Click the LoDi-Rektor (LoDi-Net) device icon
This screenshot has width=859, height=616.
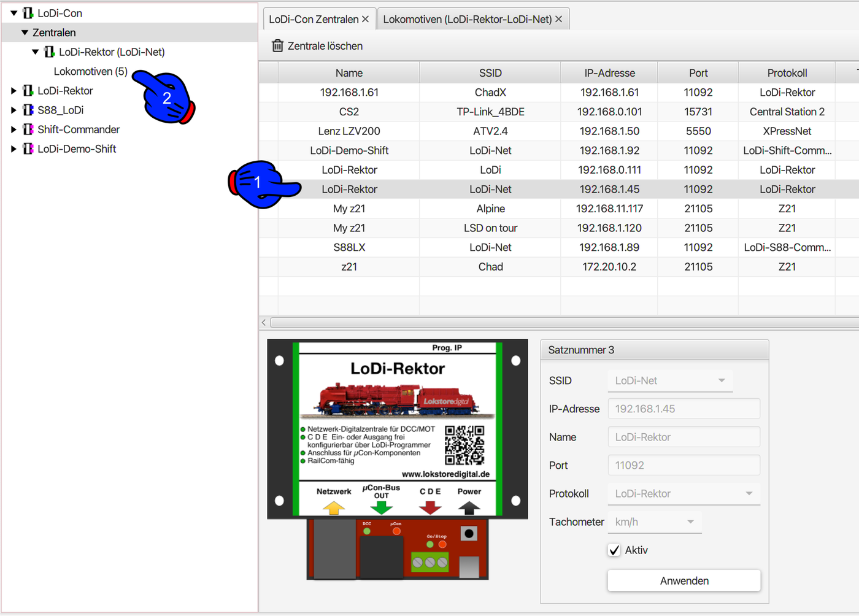pos(50,52)
